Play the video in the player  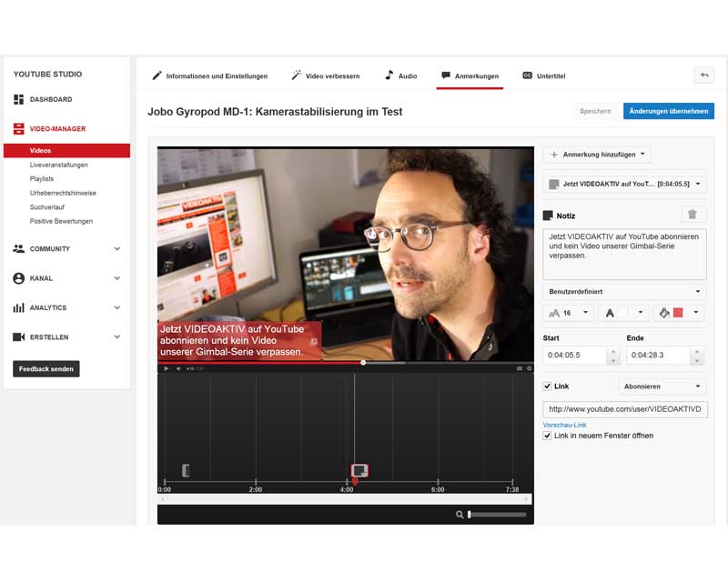[167, 368]
